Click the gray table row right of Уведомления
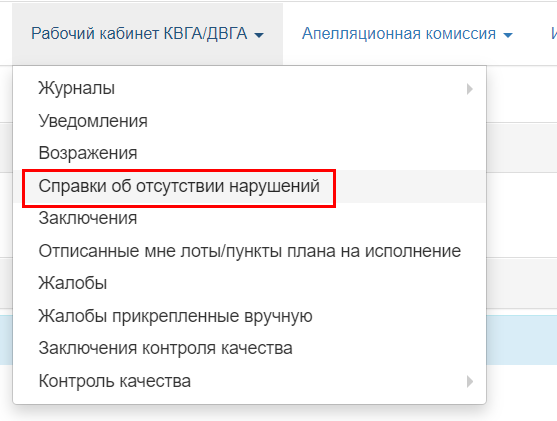 pos(521,147)
